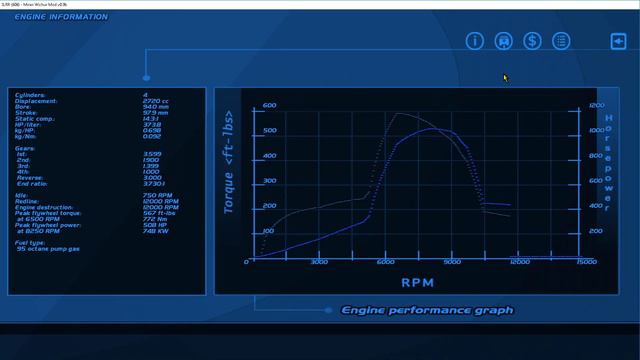Select 4th gear ratio 1.000
Viewport: 640px width, 360px height.
[x=151, y=172]
